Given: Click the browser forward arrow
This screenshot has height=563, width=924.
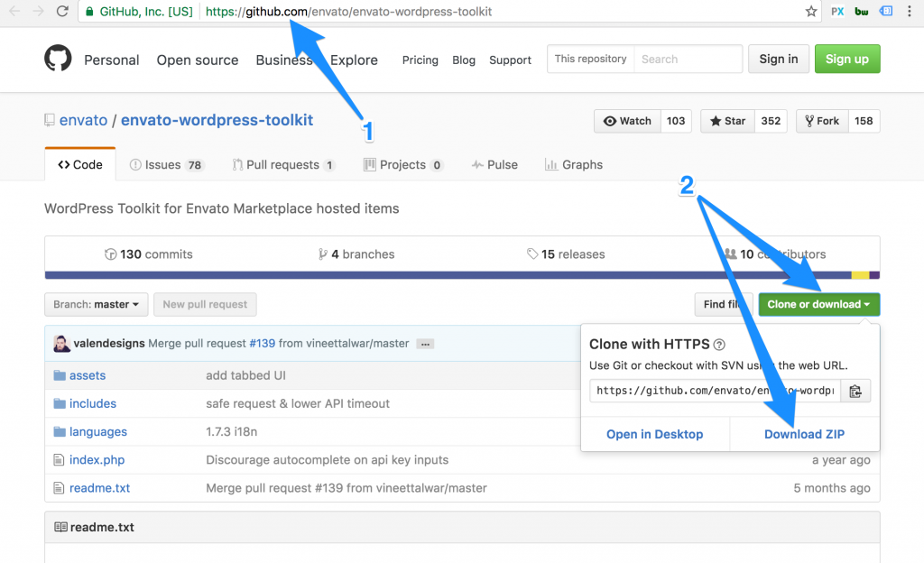Looking at the screenshot, I should (x=38, y=11).
